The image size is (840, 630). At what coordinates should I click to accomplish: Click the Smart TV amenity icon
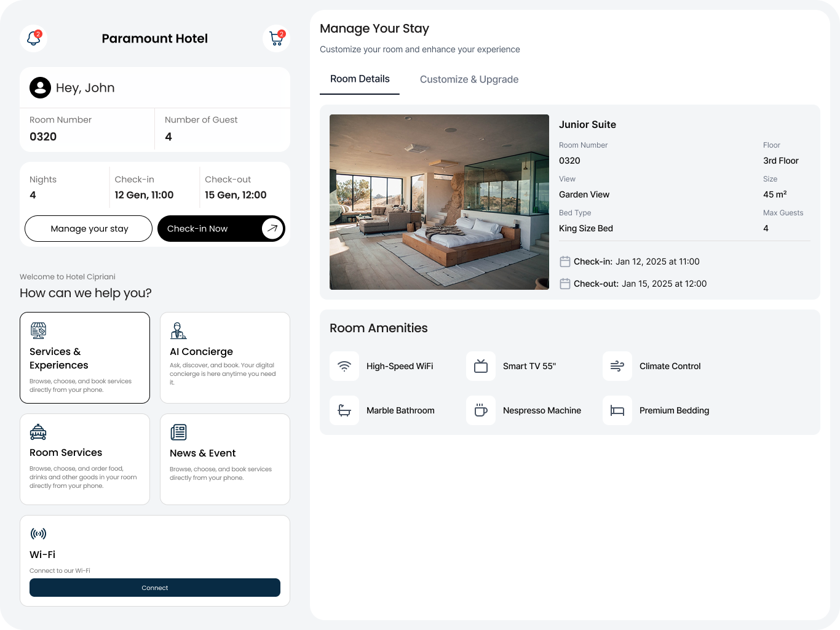click(x=481, y=366)
